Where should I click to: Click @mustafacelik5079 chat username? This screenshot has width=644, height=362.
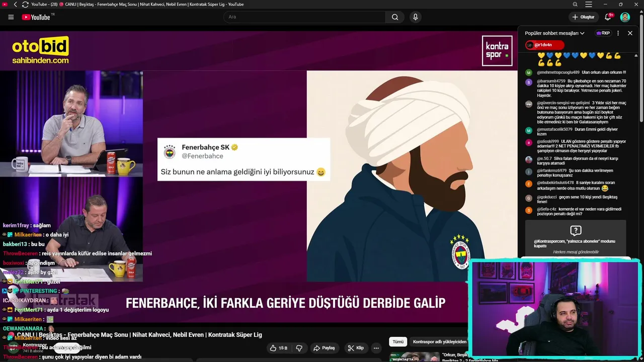[554, 129]
